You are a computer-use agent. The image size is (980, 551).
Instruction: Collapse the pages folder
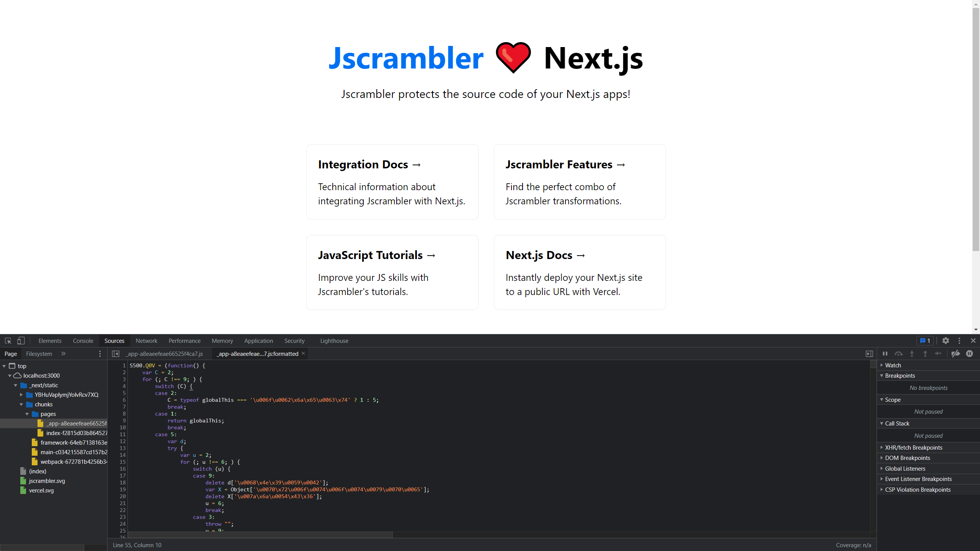tap(27, 414)
